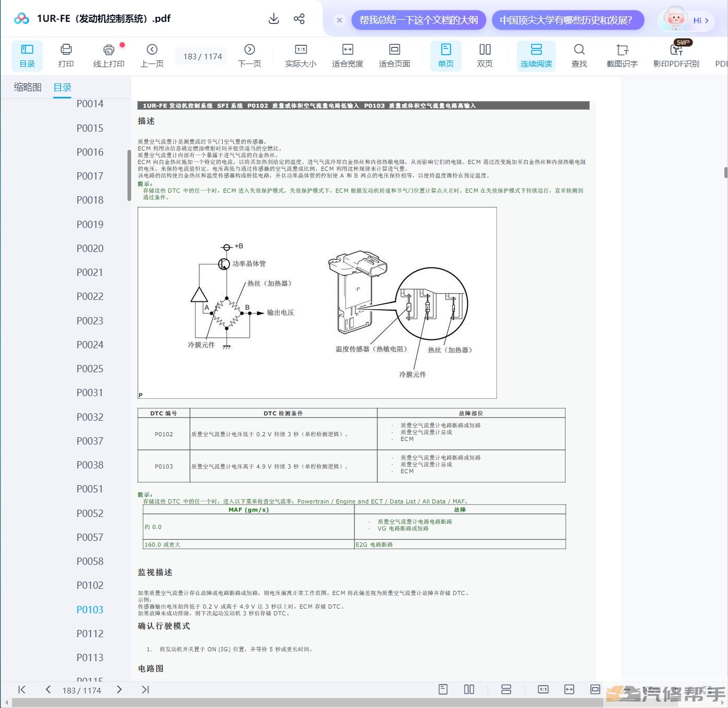Image resolution: width=728 pixels, height=708 pixels.
Task: Open outline entry P0015
Action: tap(90, 128)
